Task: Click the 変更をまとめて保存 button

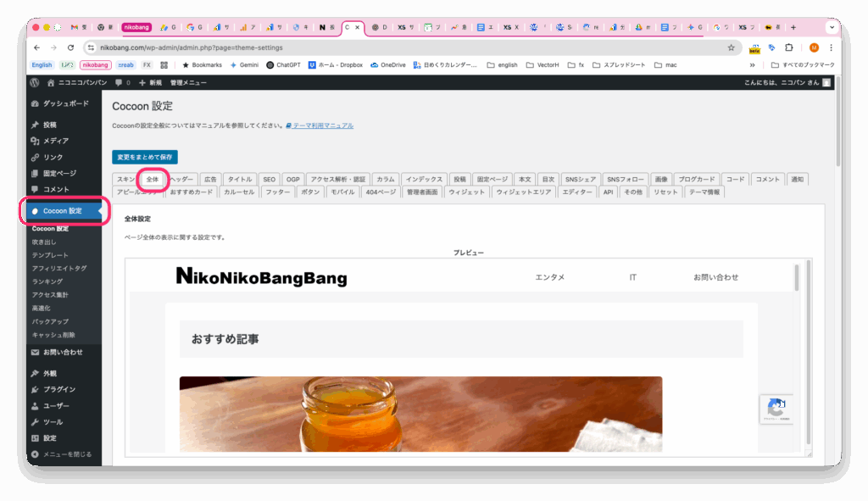Action: coord(145,157)
